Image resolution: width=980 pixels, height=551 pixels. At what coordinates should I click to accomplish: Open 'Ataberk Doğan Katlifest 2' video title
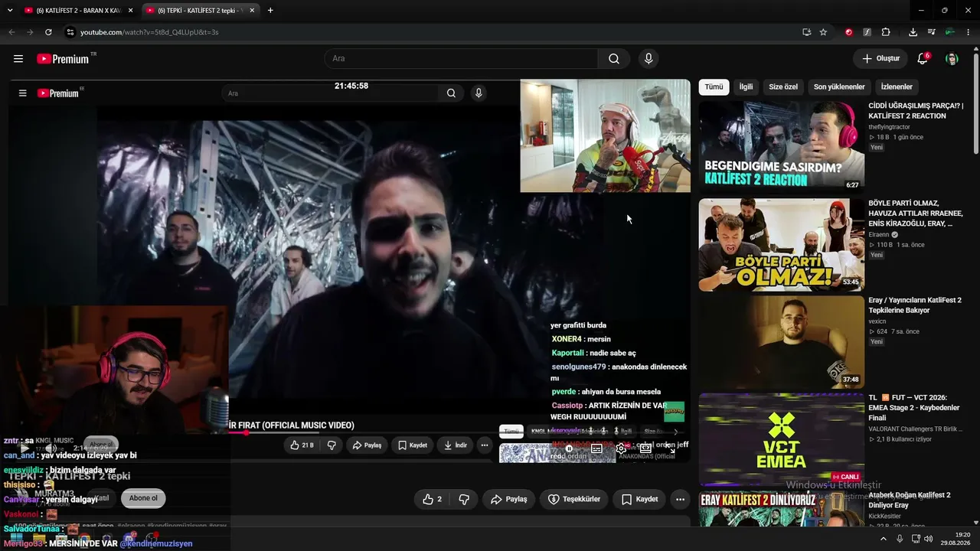coord(910,500)
